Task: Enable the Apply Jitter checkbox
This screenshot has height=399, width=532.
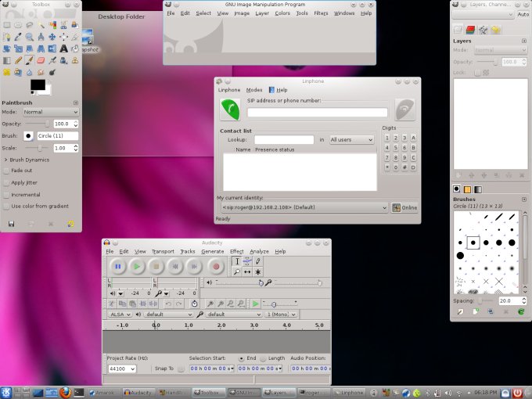Action: (6, 182)
